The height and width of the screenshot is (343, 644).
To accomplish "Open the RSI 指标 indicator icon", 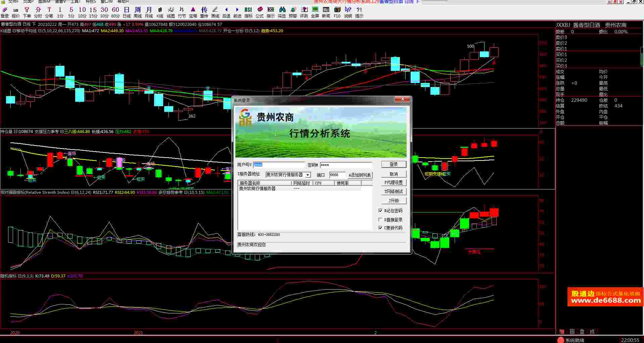I will [x=248, y=12].
